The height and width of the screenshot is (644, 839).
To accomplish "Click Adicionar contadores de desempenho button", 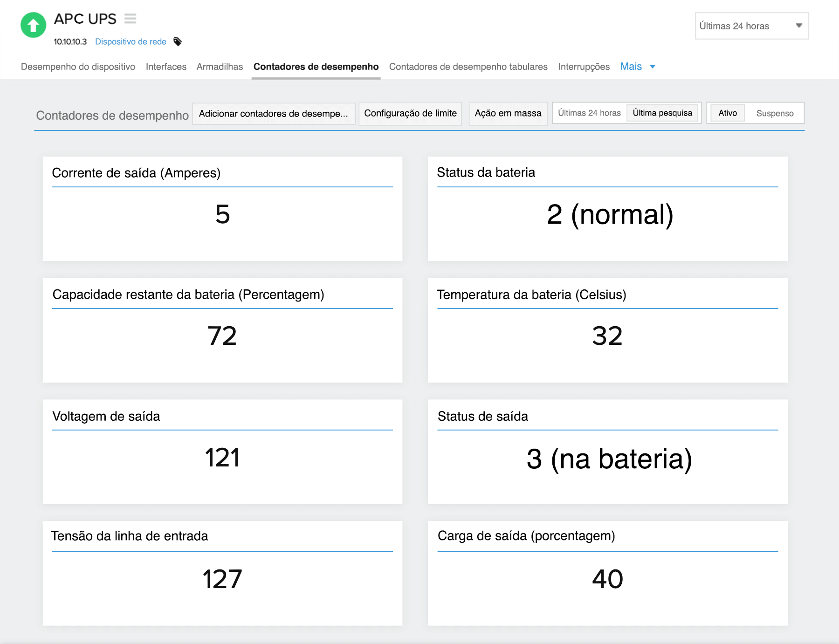I will pyautogui.click(x=274, y=114).
